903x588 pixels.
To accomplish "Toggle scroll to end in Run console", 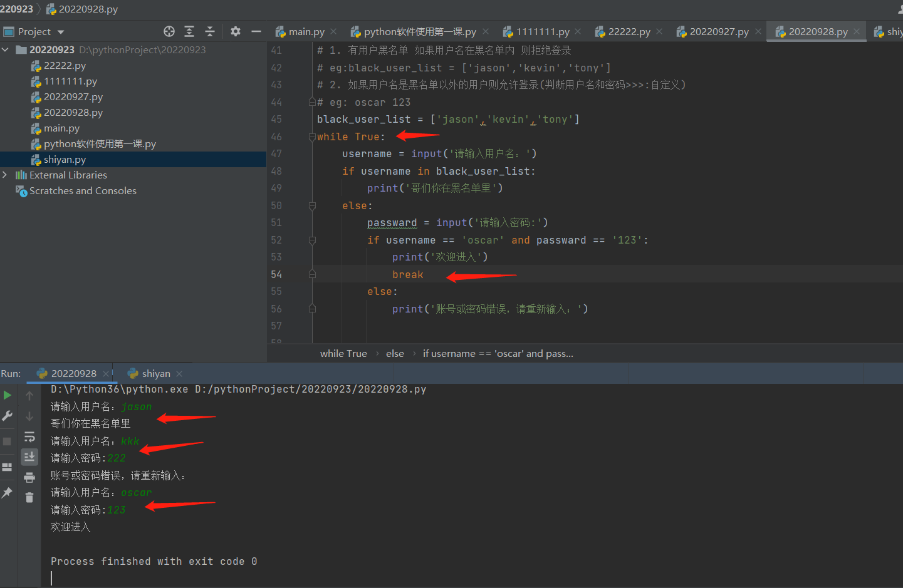I will click(29, 457).
